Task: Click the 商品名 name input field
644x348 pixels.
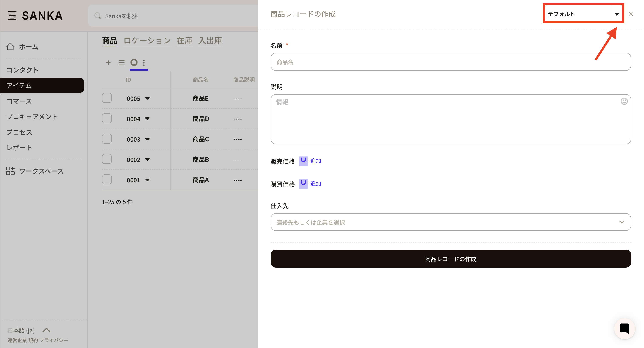Action: [451, 62]
